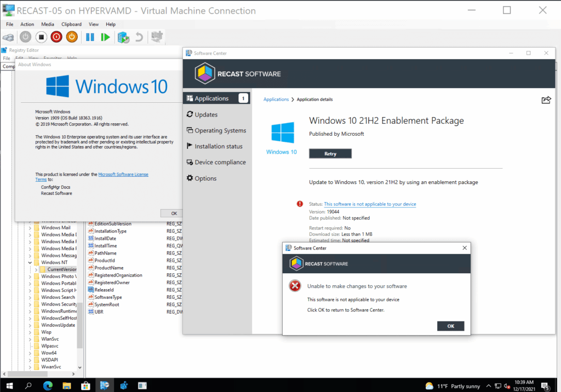Pause the virtual machine
The width and height of the screenshot is (561, 392).
(89, 37)
